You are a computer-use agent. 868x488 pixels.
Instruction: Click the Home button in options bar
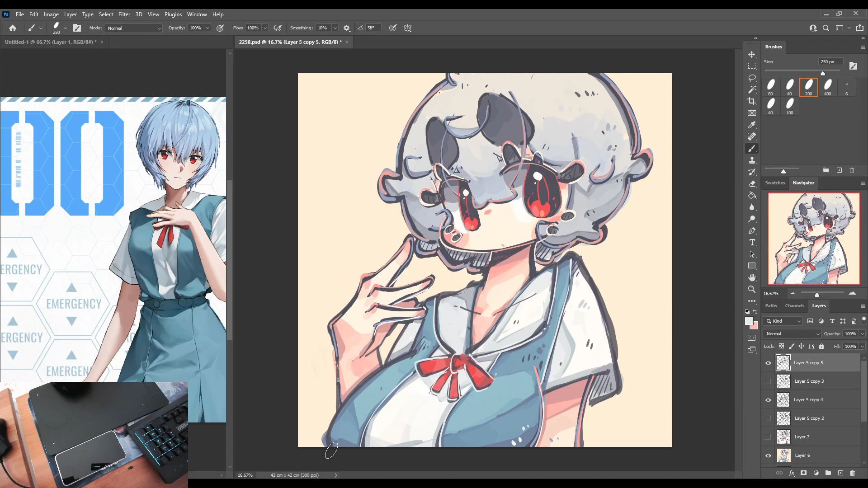coord(13,28)
